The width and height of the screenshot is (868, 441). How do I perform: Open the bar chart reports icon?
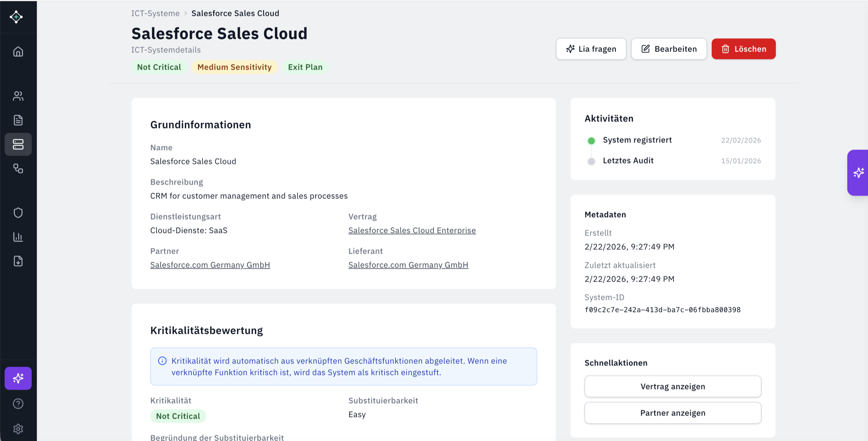tap(18, 237)
